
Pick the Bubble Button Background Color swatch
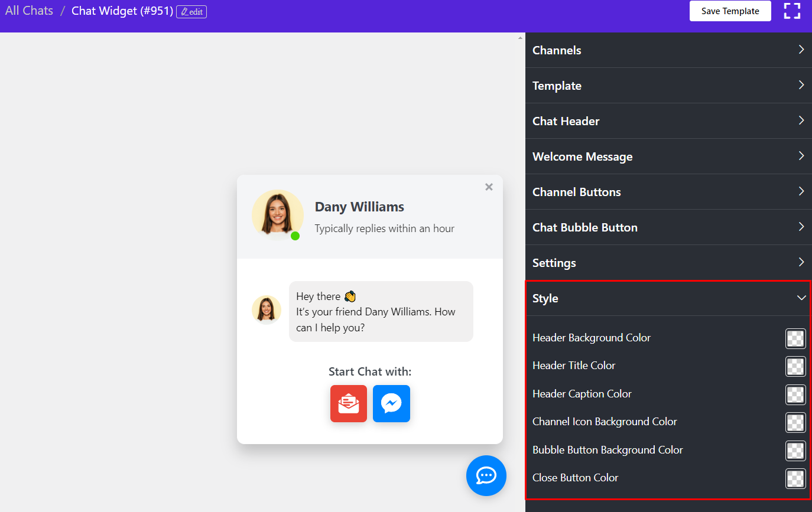click(795, 451)
